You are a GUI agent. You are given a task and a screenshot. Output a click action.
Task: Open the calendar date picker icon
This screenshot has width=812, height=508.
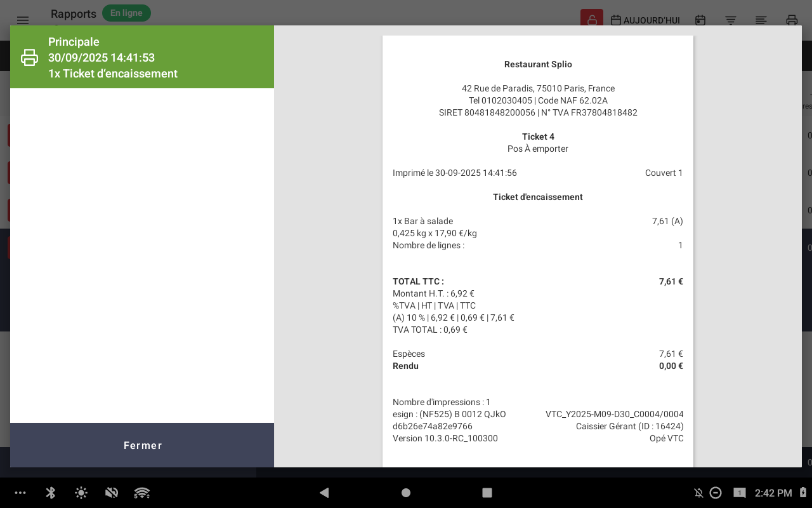pos(700,20)
